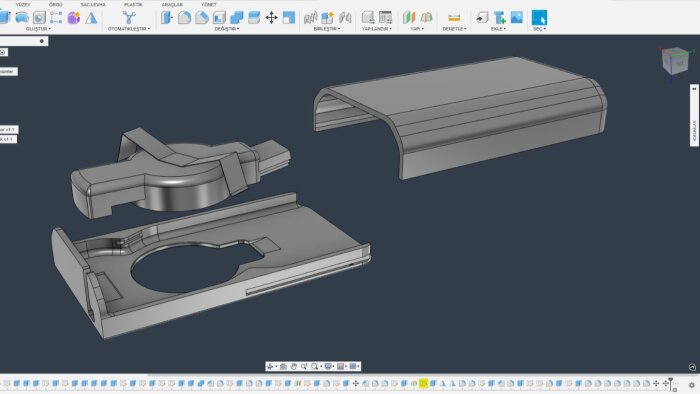Open the EKLE dropdown menu

pyautogui.click(x=499, y=29)
